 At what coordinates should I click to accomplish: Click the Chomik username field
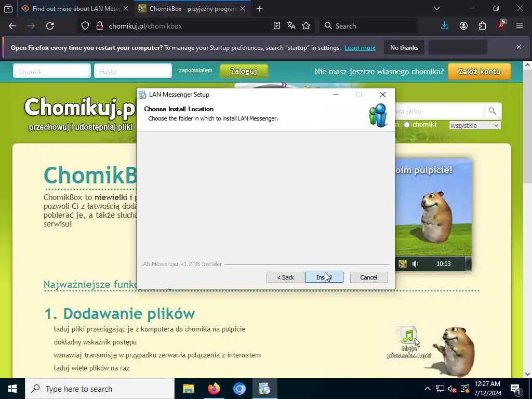(x=52, y=71)
